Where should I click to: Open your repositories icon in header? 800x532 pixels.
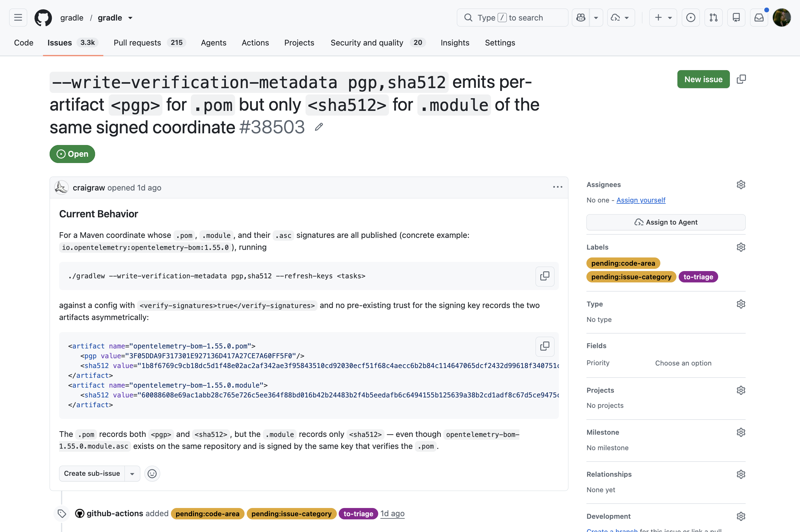click(x=736, y=18)
